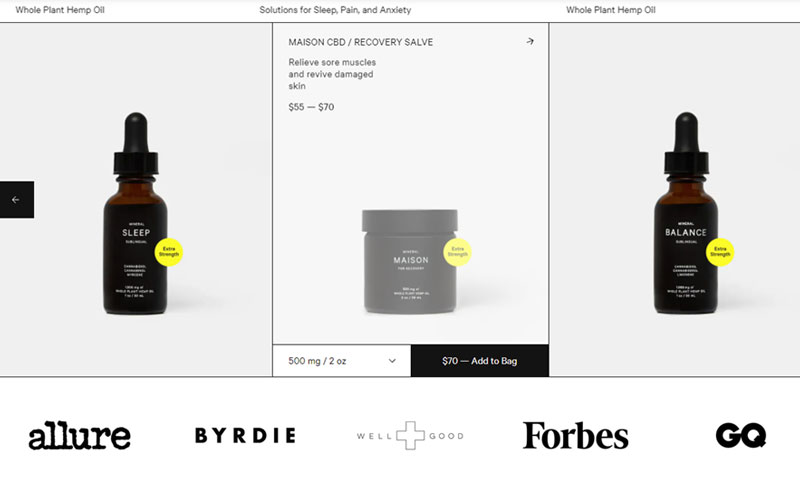Click Extra Strength badge on Maison jar
Image resolution: width=800 pixels, height=487 pixels.
tap(457, 252)
